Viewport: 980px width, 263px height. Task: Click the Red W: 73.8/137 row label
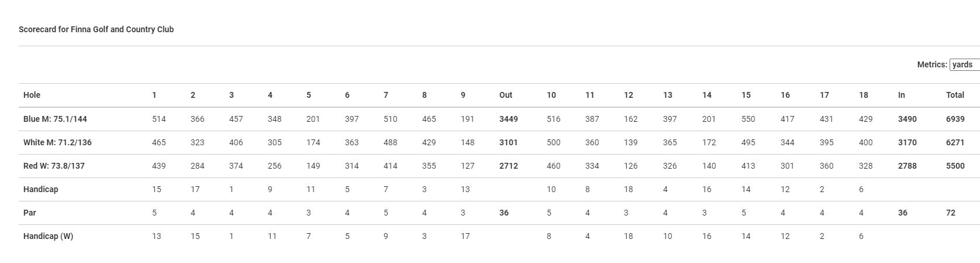tap(54, 166)
